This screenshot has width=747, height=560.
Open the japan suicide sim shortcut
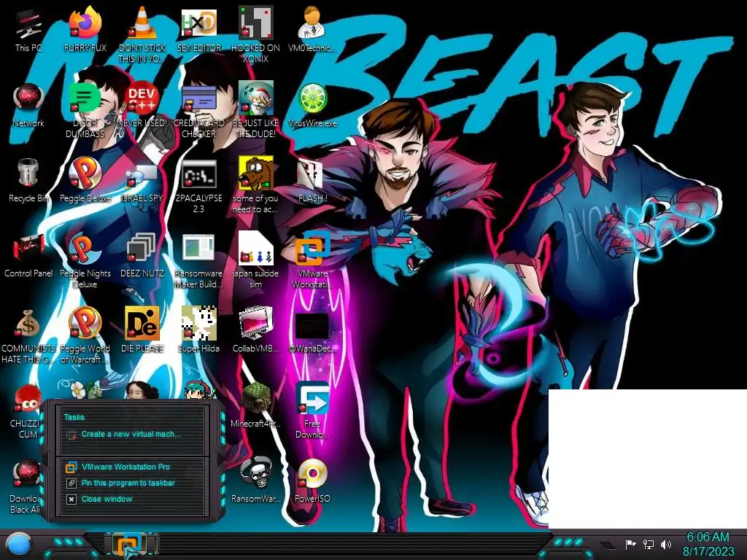point(255,261)
